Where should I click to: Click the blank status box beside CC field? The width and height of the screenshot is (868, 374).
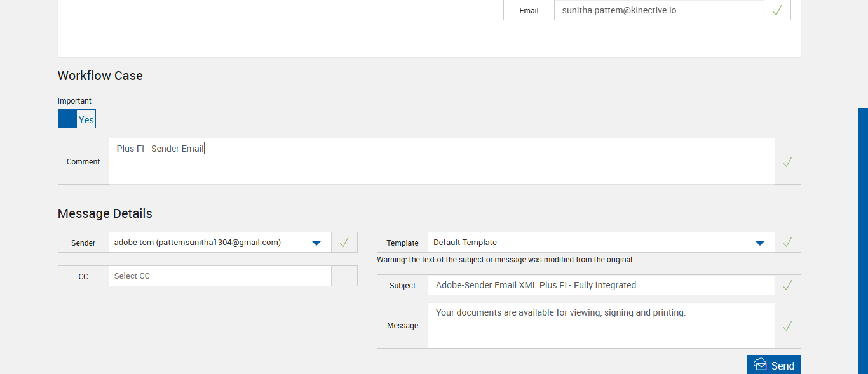coord(344,276)
